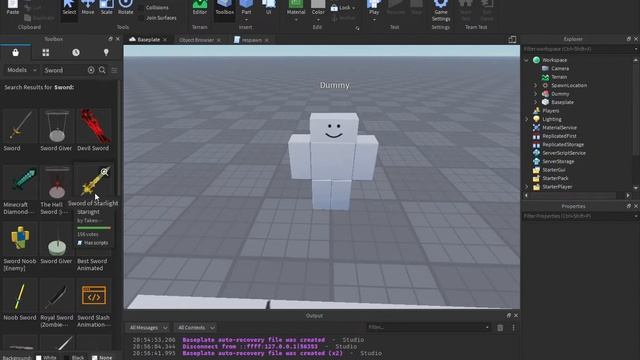The width and height of the screenshot is (640, 360).
Task: Clear the Sword search text
Action: 91,70
